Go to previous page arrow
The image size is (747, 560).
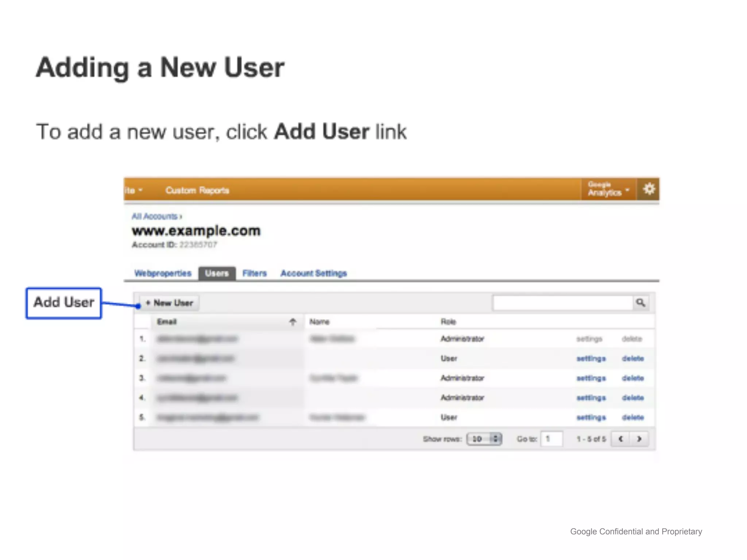pos(621,439)
